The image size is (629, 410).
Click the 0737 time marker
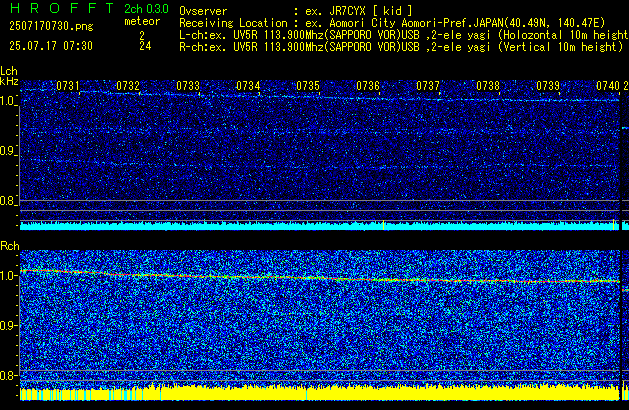tap(428, 86)
